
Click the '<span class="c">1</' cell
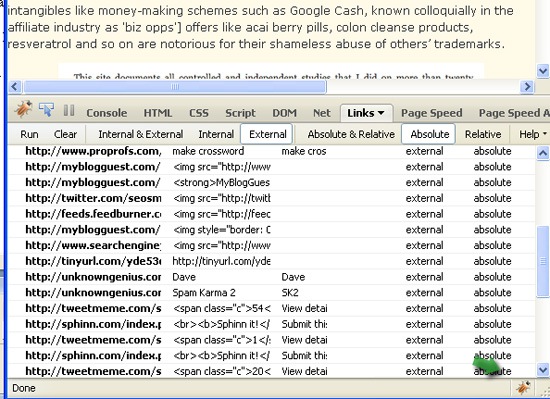coord(222,340)
